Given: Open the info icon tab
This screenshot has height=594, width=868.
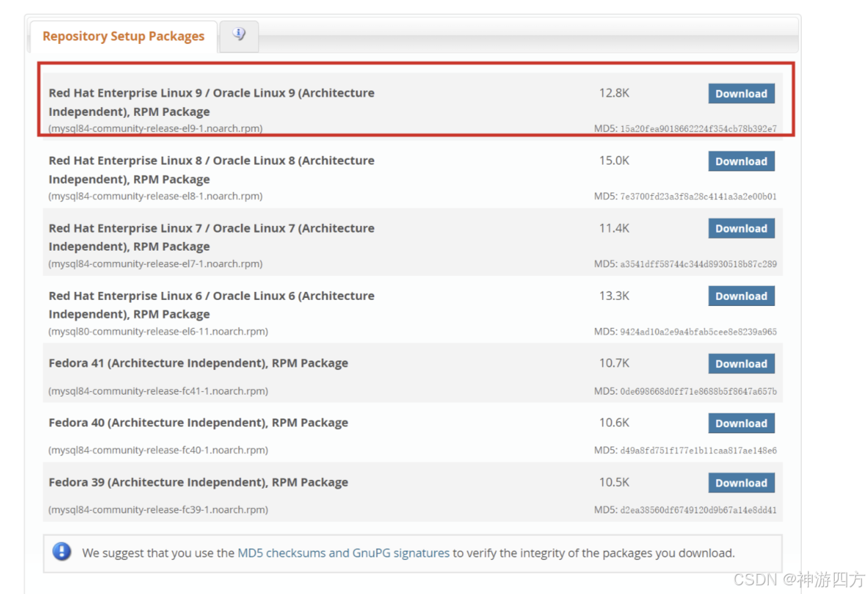Looking at the screenshot, I should pos(239,35).
